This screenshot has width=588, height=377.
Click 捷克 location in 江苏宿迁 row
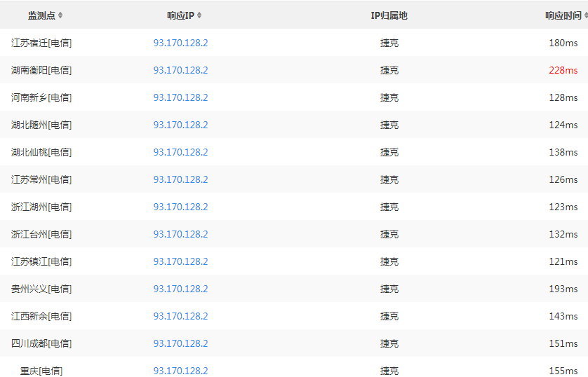coord(389,43)
